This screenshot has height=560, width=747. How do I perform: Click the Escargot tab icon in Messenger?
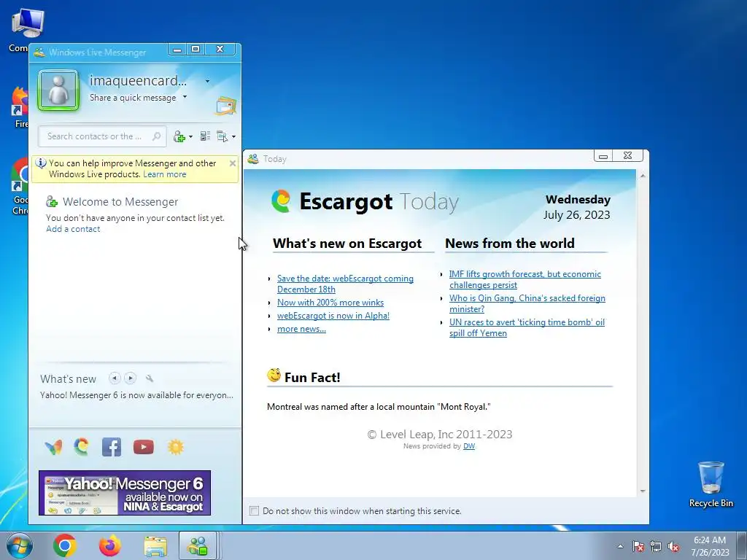[82, 447]
